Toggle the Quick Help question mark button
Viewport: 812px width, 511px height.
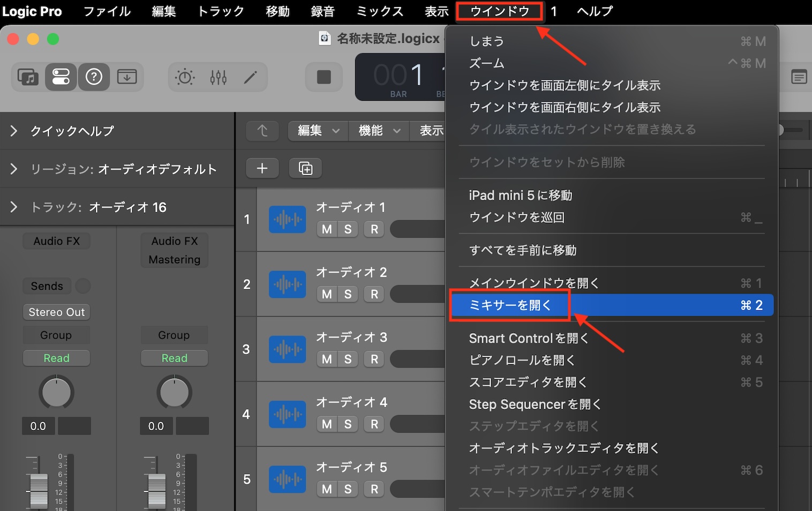94,77
